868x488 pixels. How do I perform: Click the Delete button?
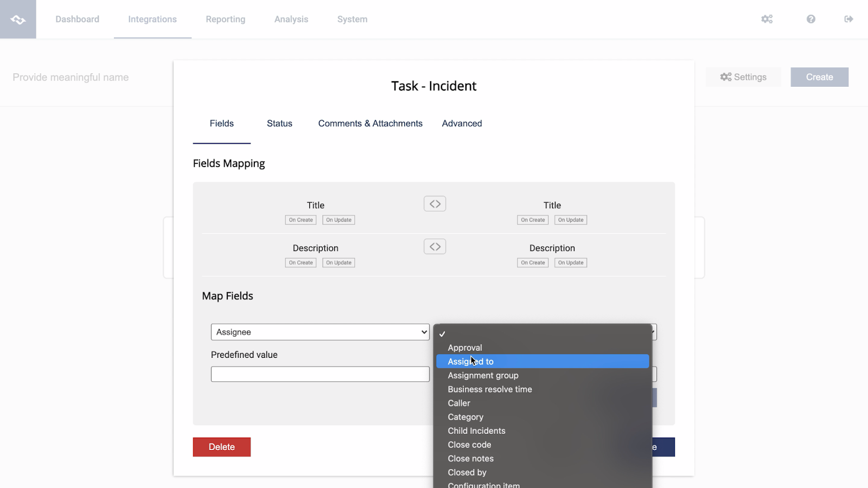click(x=221, y=446)
